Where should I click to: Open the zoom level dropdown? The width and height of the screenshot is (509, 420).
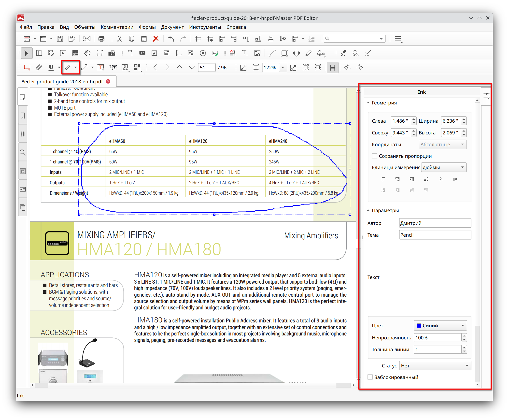283,67
